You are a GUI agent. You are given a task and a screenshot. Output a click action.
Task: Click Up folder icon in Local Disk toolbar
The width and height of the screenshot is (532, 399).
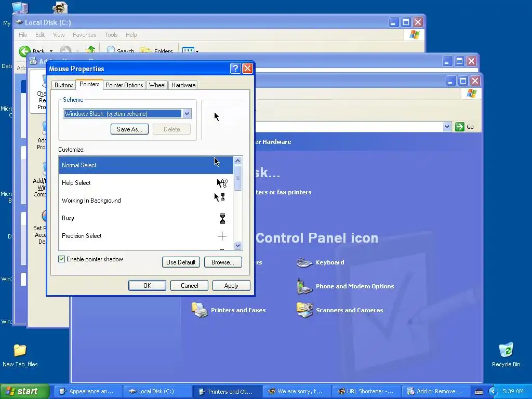tap(90, 50)
